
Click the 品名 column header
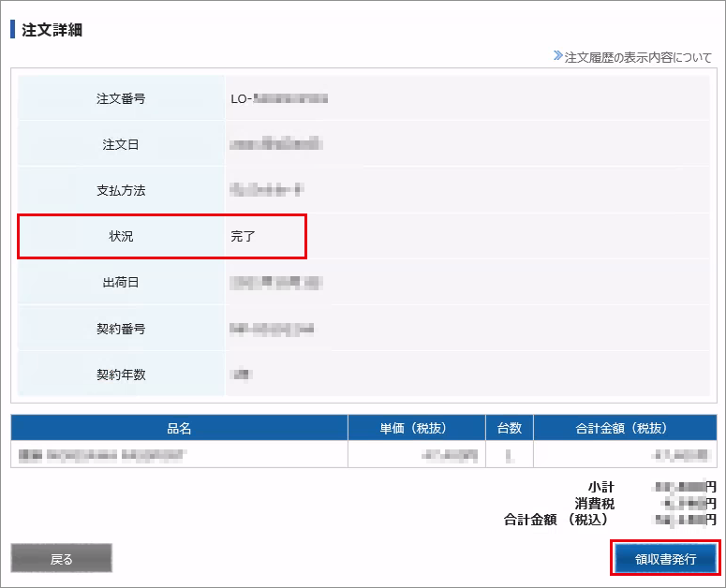[179, 428]
